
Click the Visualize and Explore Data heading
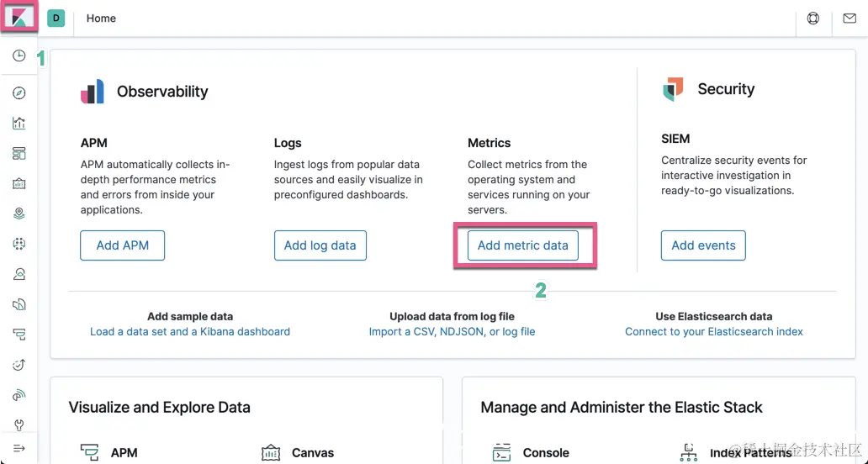160,408
